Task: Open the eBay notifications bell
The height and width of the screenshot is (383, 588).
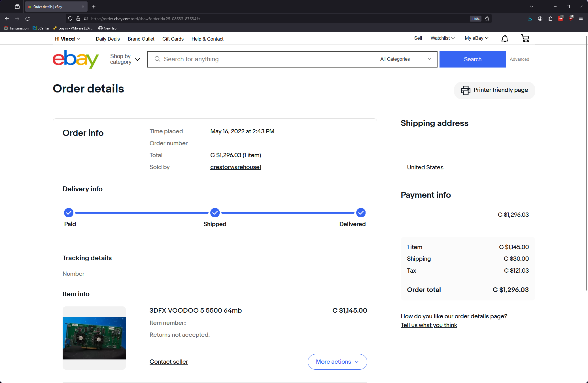Action: click(505, 39)
